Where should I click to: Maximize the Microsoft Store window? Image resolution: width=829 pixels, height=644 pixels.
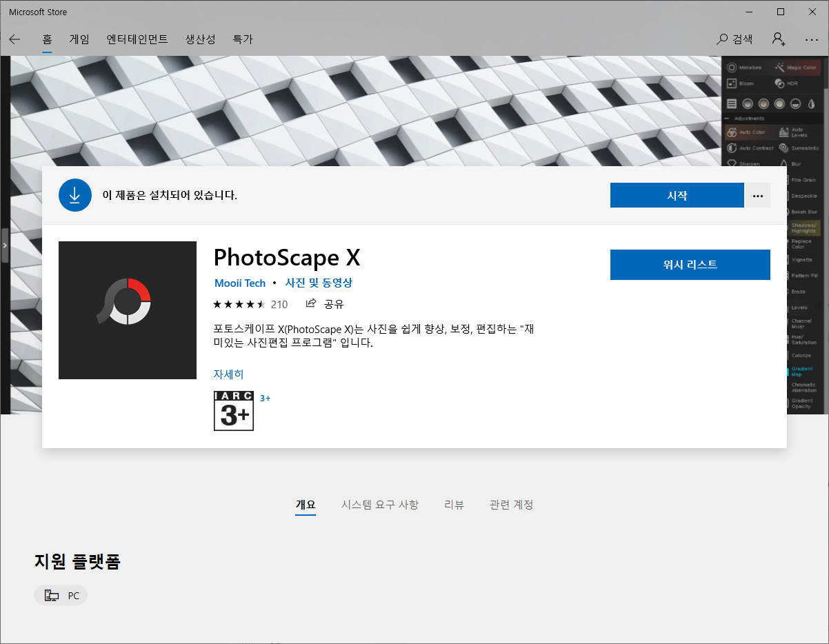[781, 12]
